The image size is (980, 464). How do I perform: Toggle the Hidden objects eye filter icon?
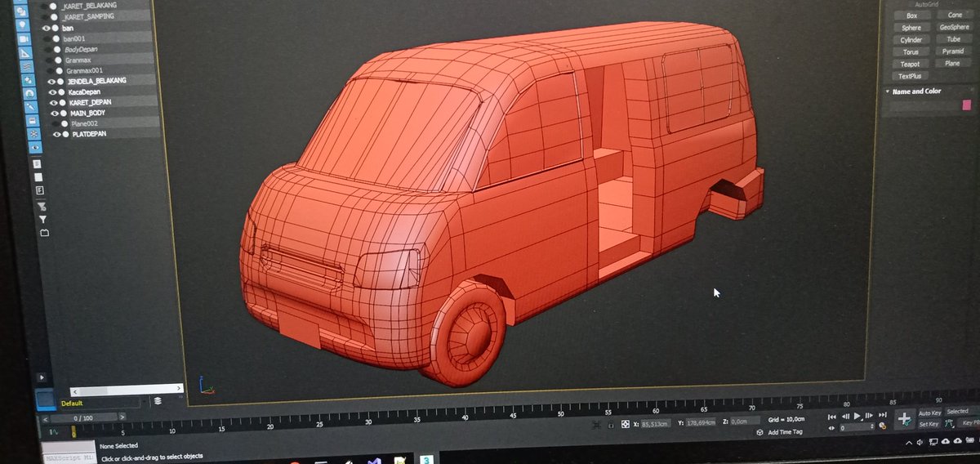tap(35, 147)
